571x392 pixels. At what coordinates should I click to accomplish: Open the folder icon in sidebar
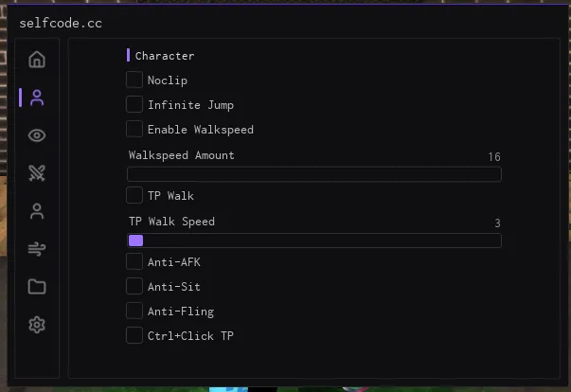pos(37,287)
